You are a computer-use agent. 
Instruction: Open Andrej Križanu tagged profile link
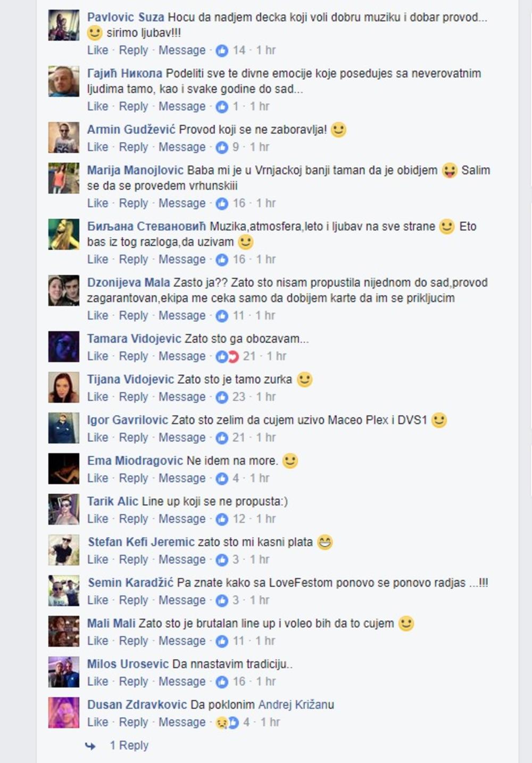coord(296,704)
